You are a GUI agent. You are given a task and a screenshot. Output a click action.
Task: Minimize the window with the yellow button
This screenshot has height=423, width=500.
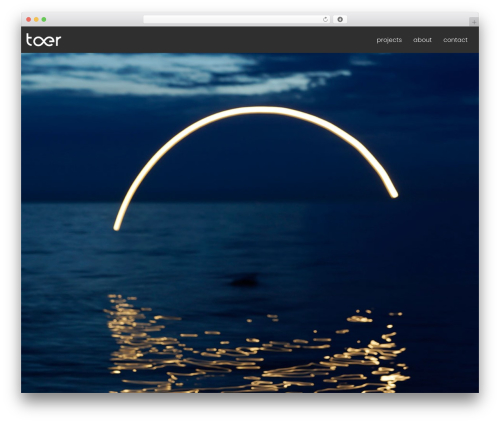click(x=36, y=19)
